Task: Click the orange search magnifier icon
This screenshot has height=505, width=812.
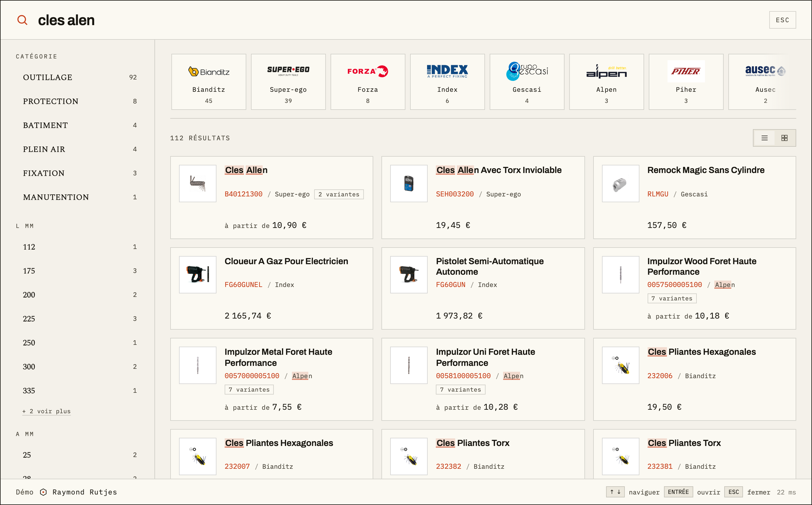Action: click(x=23, y=20)
